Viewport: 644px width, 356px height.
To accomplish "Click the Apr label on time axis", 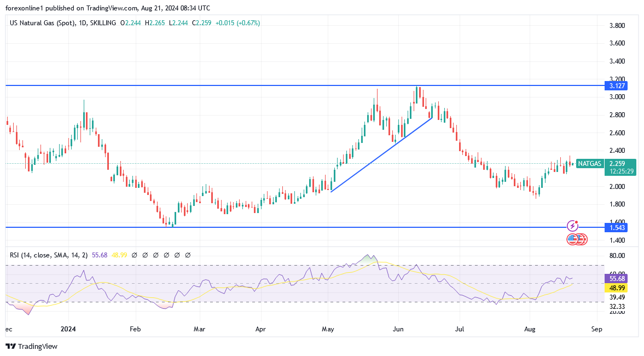I will click(260, 329).
